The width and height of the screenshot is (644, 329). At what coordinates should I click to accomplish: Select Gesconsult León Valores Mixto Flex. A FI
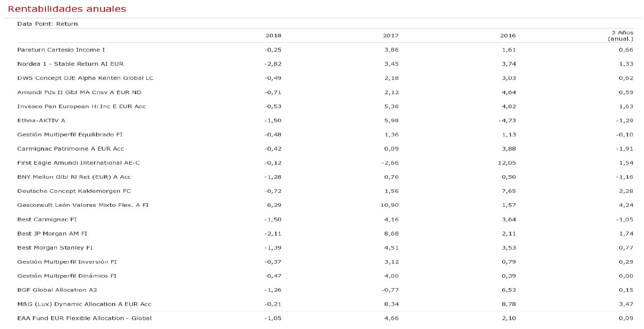click(x=83, y=205)
